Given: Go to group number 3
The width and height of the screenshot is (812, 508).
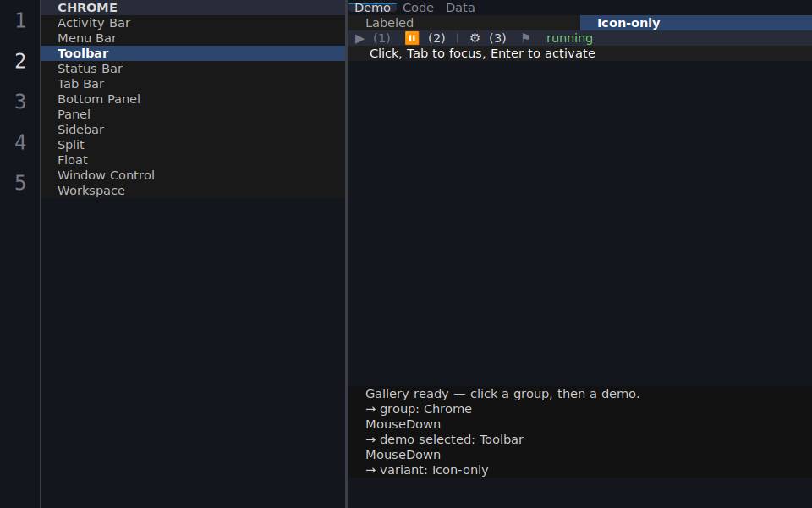Looking at the screenshot, I should pos(20,102).
